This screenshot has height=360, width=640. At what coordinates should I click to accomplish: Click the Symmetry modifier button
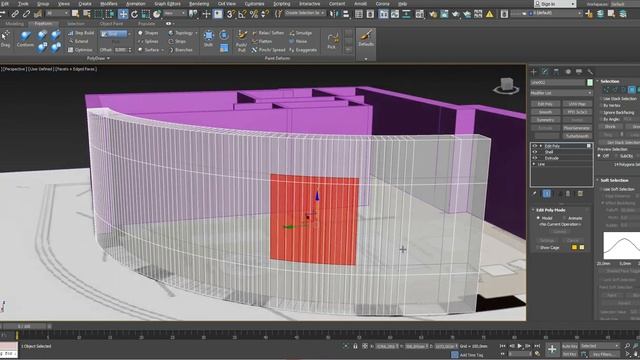545,120
